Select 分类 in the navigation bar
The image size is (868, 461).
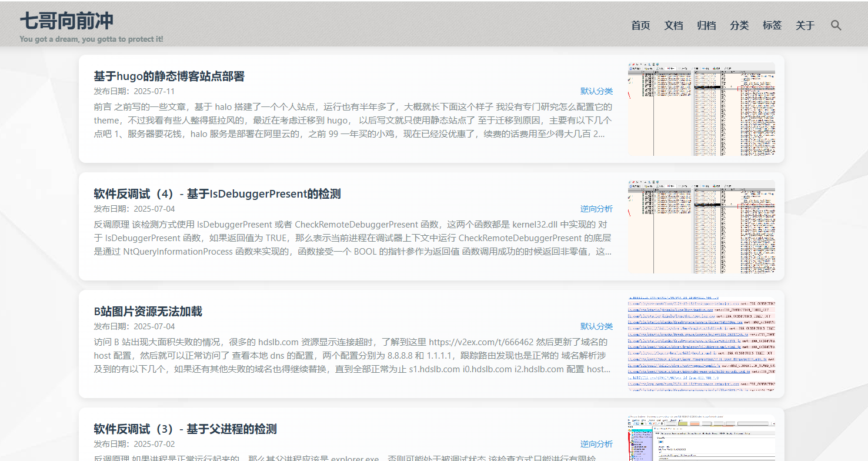click(x=739, y=25)
